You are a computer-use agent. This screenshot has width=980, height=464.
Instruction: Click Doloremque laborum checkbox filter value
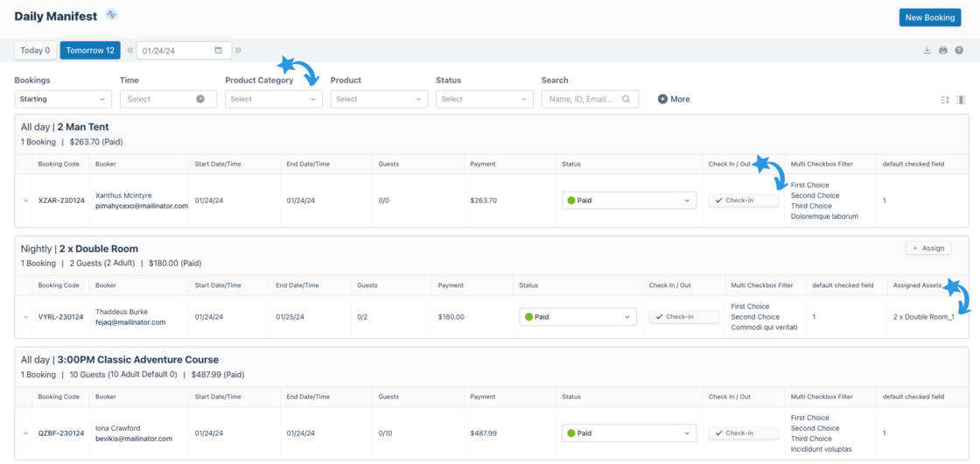pos(824,216)
